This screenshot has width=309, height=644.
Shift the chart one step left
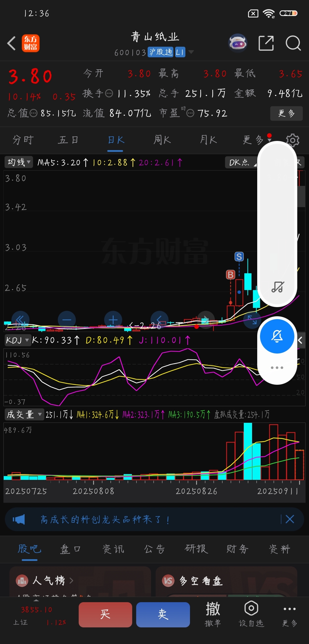(x=159, y=320)
